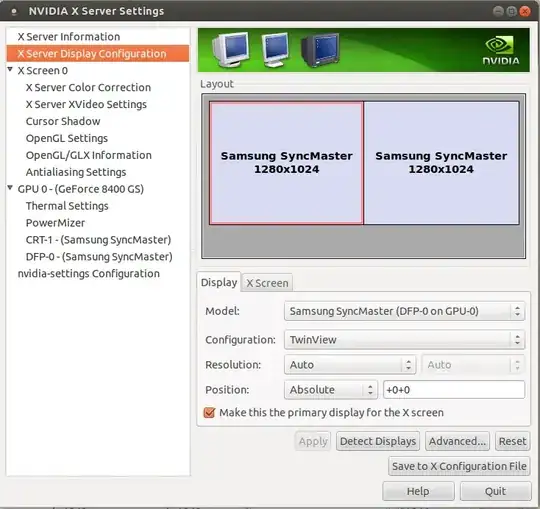Open OpenGL/GLX Information page
Image resolution: width=540 pixels, height=509 pixels.
[x=89, y=155]
